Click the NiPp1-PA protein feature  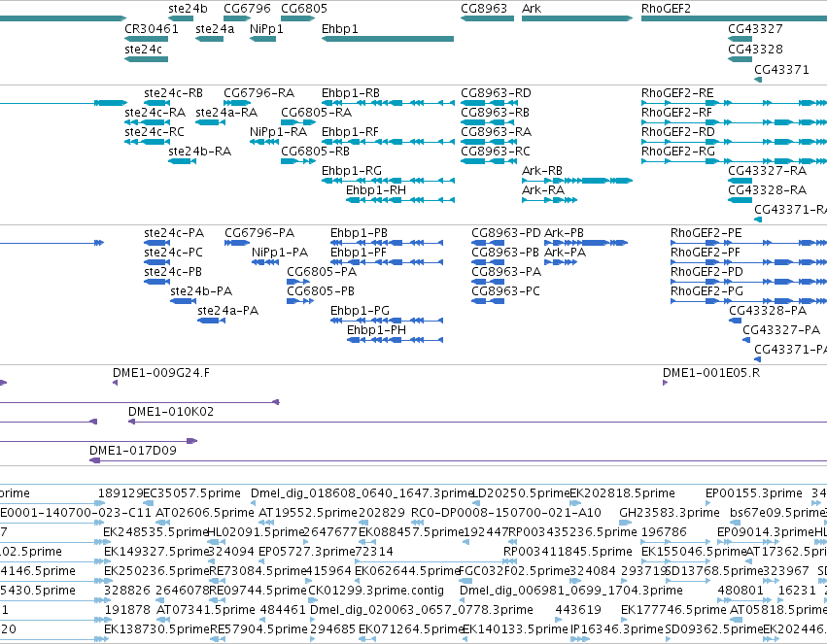coord(265,262)
